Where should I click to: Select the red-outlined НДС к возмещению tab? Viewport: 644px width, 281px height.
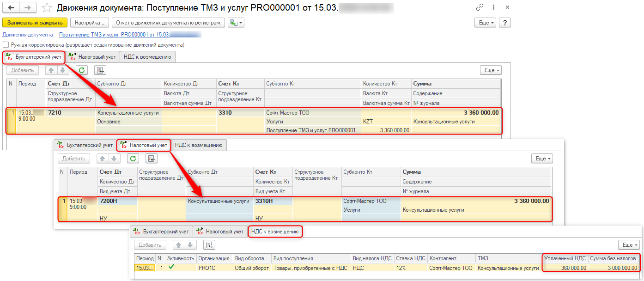pyautogui.click(x=275, y=232)
